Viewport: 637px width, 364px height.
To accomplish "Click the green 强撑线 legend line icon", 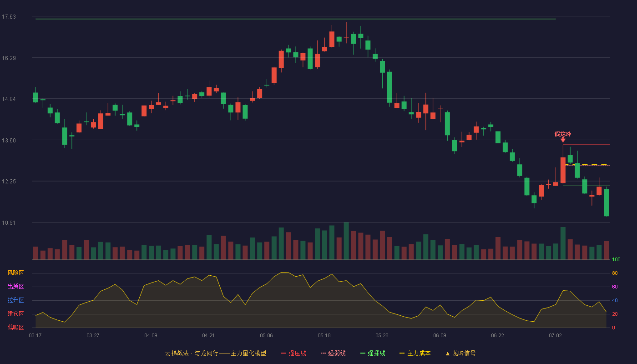I will pos(363,354).
